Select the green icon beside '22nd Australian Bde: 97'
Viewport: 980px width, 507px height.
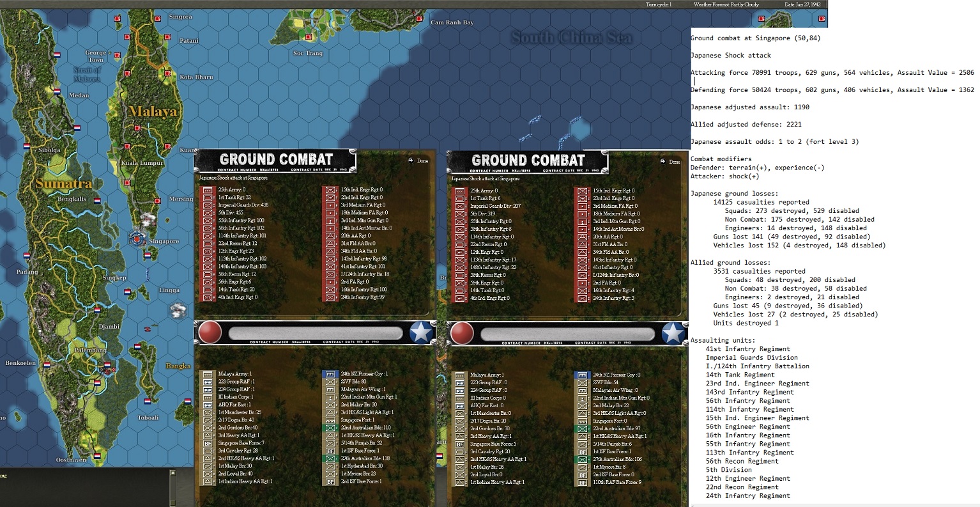[582, 428]
